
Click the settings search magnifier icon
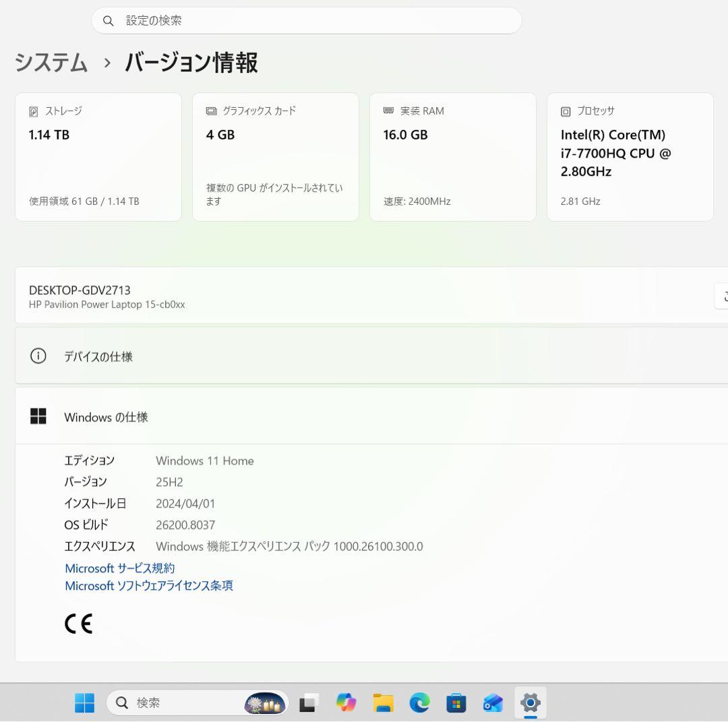[x=108, y=21]
